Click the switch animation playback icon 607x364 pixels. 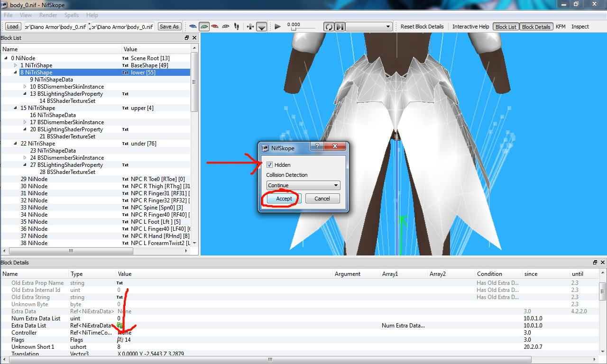(x=340, y=27)
